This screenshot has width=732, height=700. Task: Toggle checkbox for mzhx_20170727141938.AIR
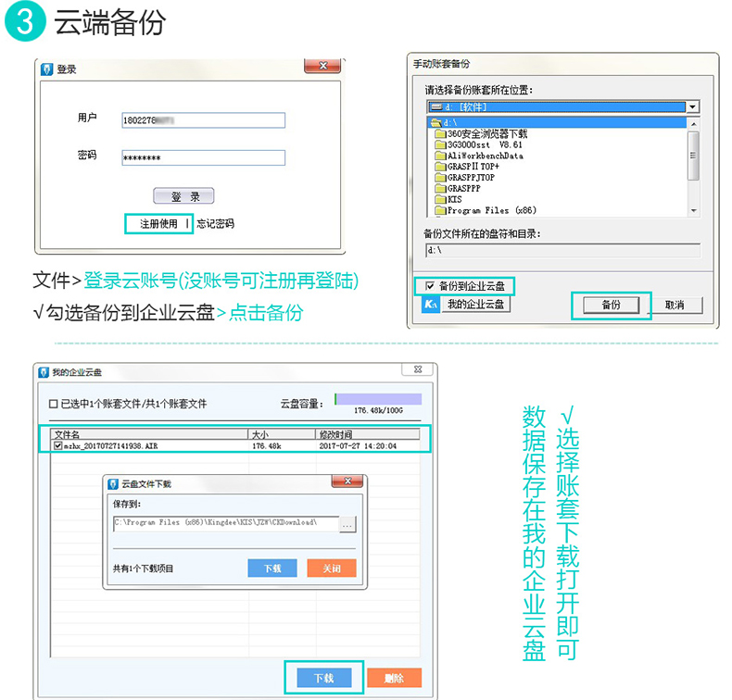[x=57, y=446]
